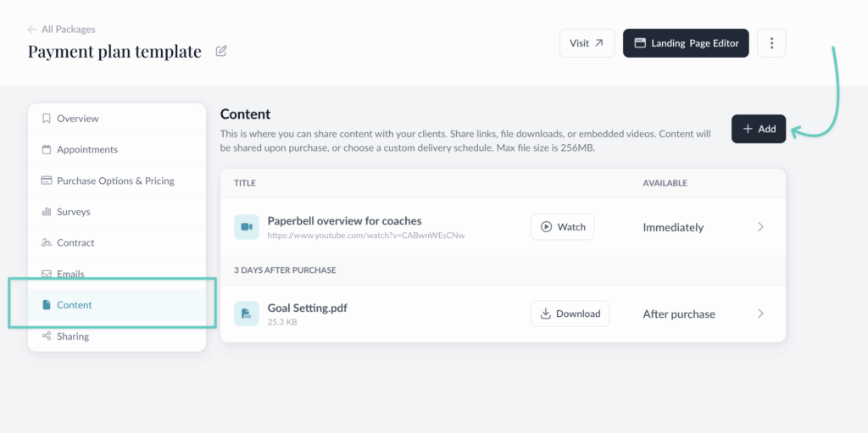Click the Sharing nodes icon in sidebar

47,336
